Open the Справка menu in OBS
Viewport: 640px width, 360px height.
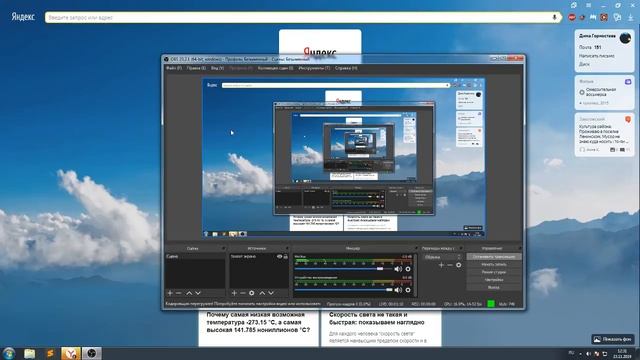tap(346, 68)
